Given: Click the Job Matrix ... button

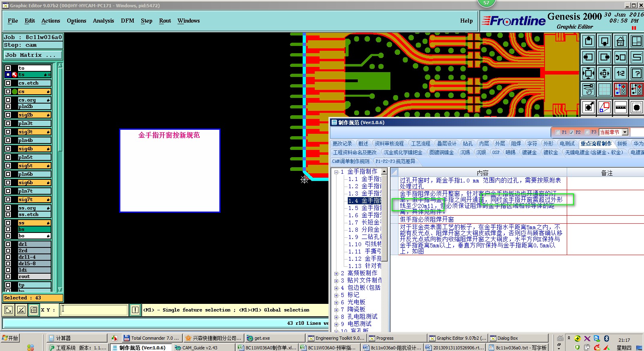Looking at the screenshot, I should 33,55.
